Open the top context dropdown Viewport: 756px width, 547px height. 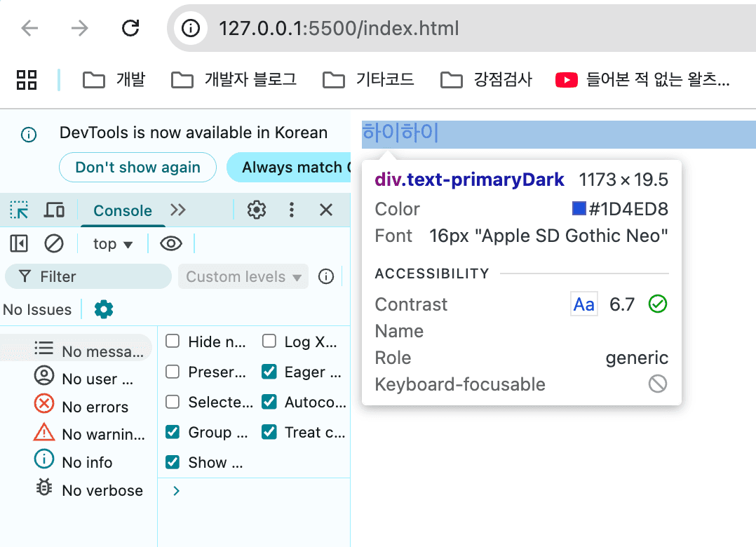[113, 244]
